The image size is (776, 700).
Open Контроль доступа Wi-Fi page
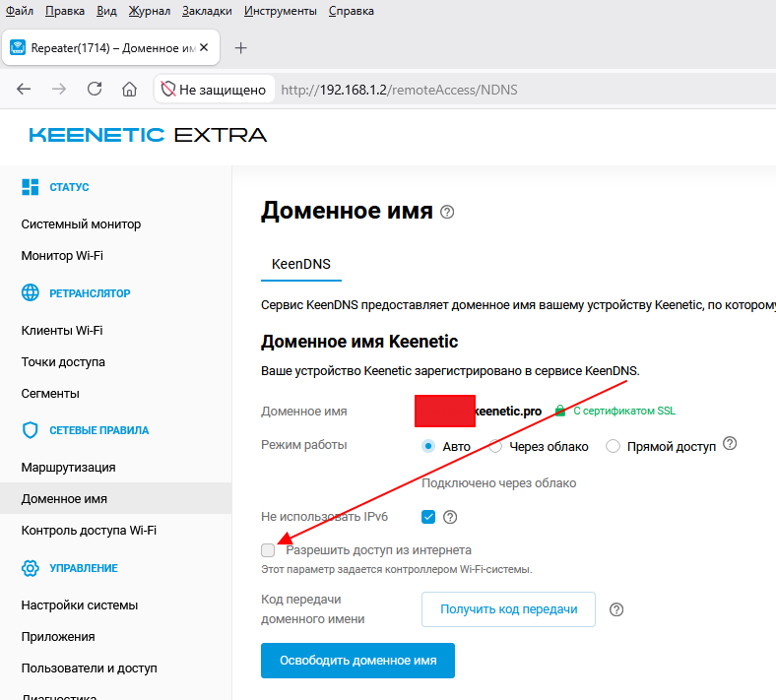[89, 531]
